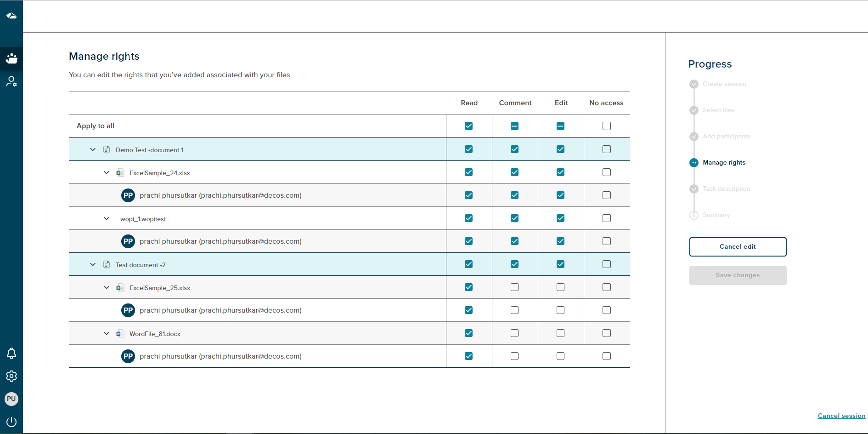Click the Excel icon next to ExcelSample_24.xlsx
Viewport: 868px width, 434px height.
point(120,172)
